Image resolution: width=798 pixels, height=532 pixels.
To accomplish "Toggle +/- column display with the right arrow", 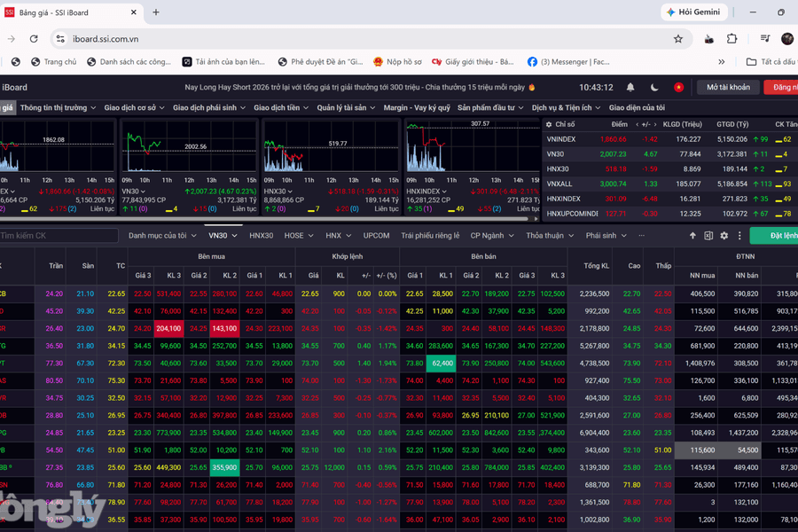I will click(x=655, y=125).
